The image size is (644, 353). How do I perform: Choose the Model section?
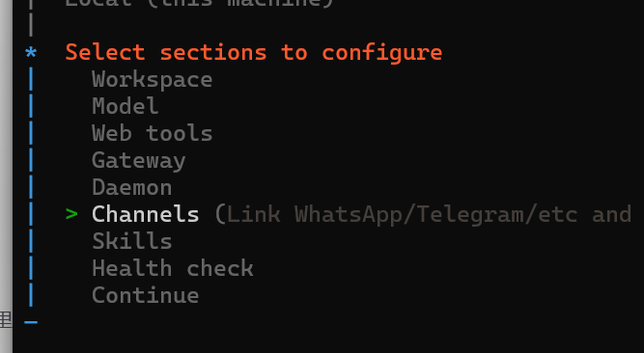pyautogui.click(x=126, y=106)
